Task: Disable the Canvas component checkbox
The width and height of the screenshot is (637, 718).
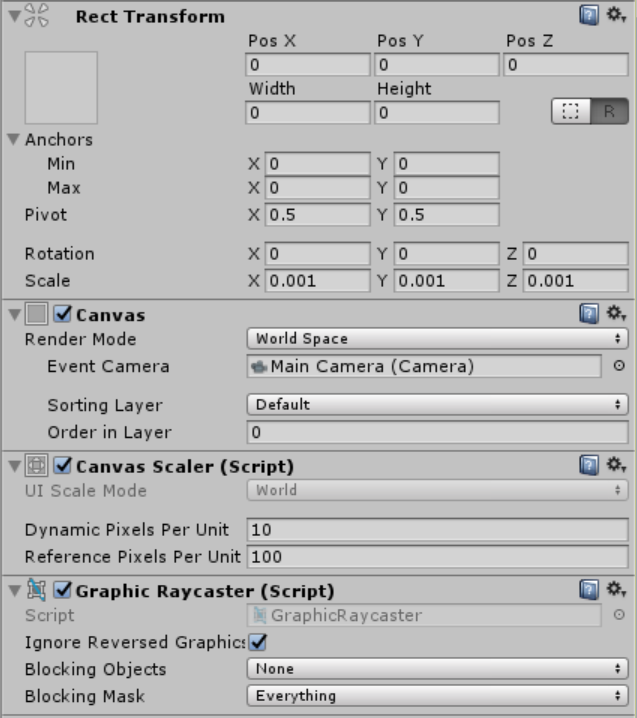Action: point(62,314)
